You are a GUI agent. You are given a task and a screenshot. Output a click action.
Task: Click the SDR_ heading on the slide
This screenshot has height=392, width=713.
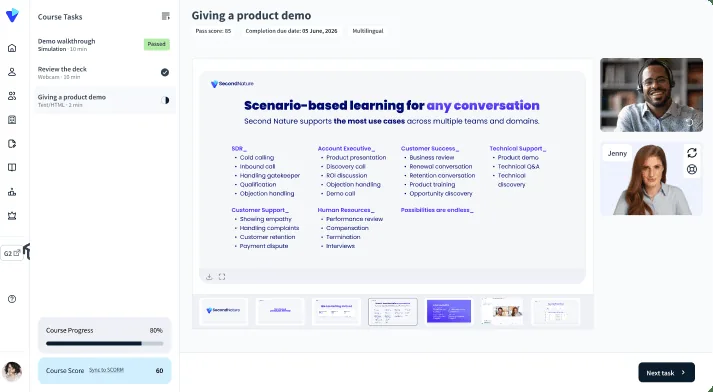tap(239, 148)
